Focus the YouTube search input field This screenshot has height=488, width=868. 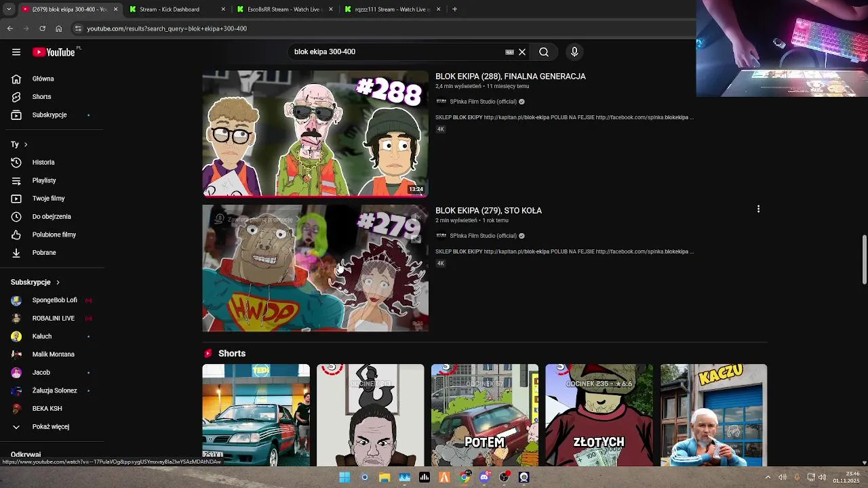(397, 52)
